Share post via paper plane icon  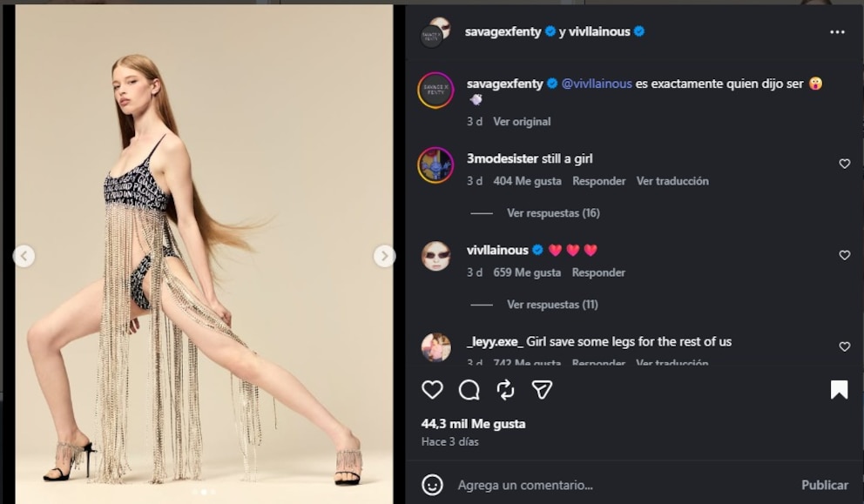tap(542, 389)
